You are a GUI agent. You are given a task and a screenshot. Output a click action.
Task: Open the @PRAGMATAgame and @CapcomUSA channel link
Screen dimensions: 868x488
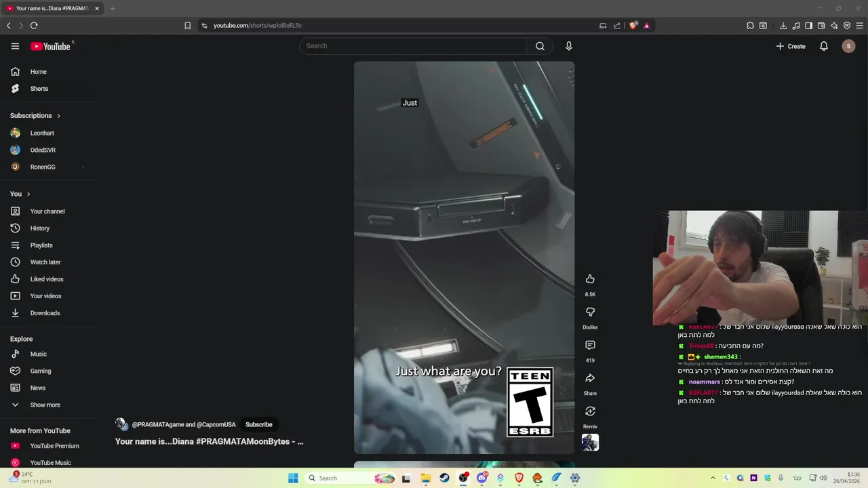[184, 425]
